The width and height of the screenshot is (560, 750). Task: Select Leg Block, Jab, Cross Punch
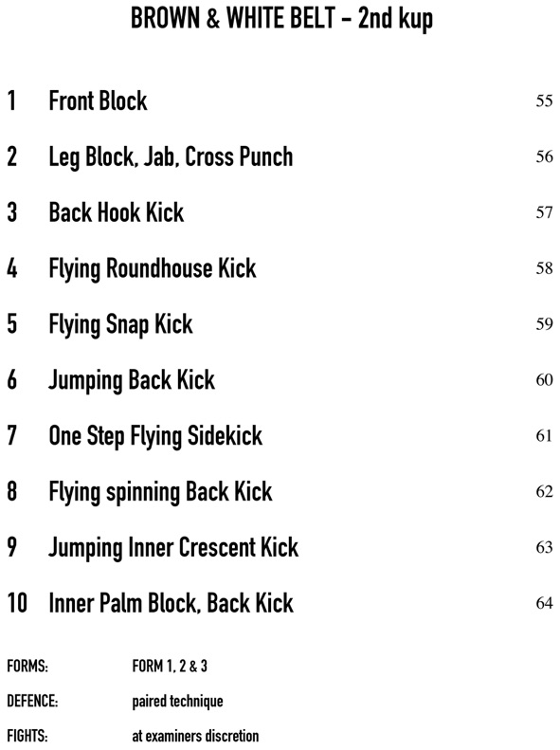pos(171,157)
